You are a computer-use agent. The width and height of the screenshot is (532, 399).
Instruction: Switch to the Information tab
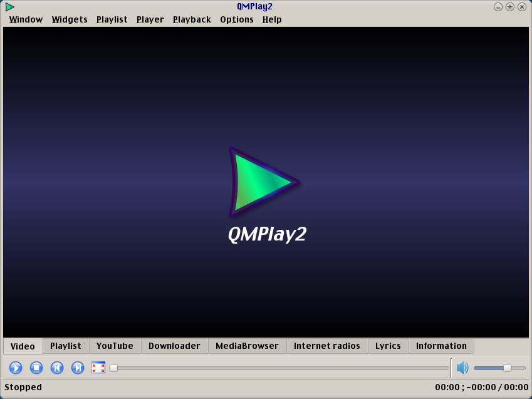click(x=441, y=346)
